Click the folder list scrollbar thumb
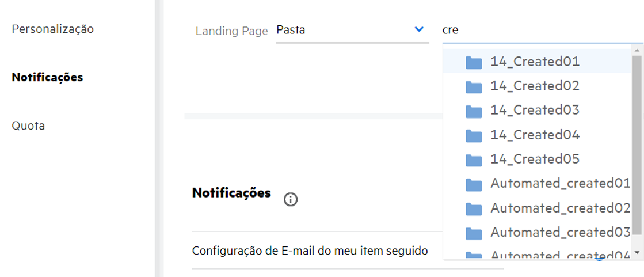Image resolution: width=644 pixels, height=277 pixels. [x=637, y=144]
